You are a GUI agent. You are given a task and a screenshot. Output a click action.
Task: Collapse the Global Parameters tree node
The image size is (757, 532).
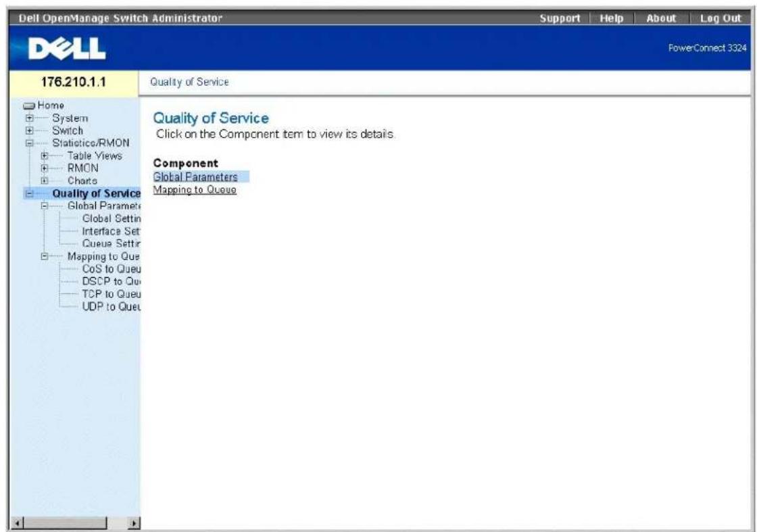[x=45, y=206]
